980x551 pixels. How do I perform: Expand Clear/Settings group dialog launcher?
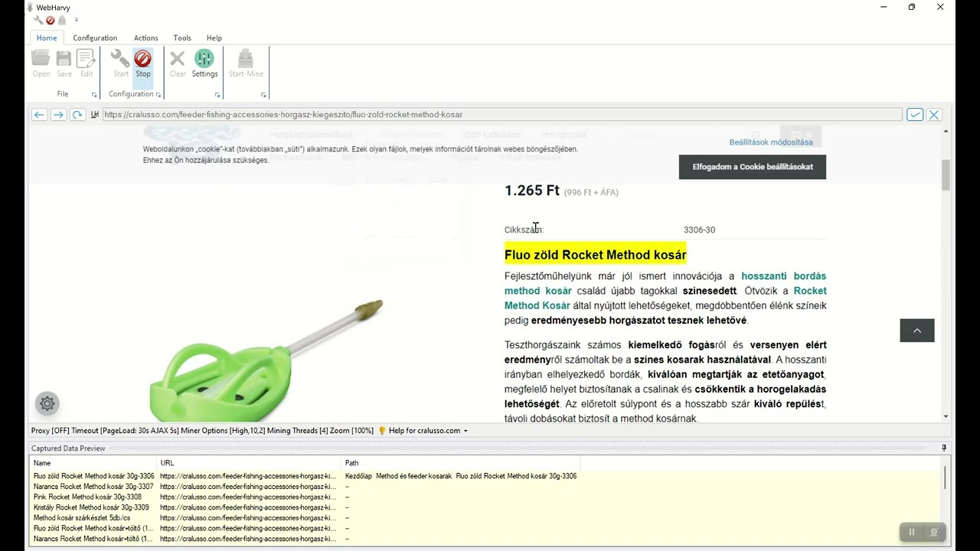pyautogui.click(x=217, y=95)
